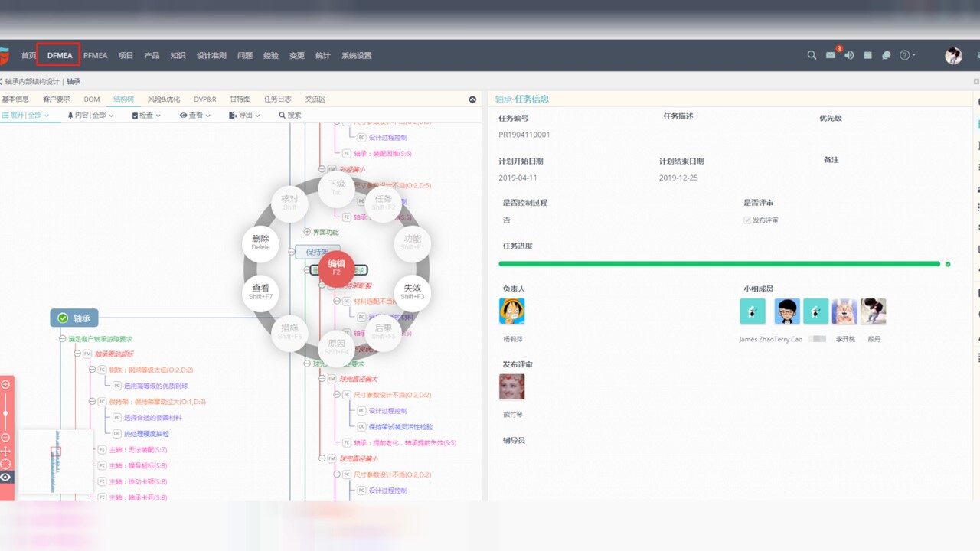The width and height of the screenshot is (980, 551).
Task: Choose 功能 in radial menu
Action: [x=412, y=243]
